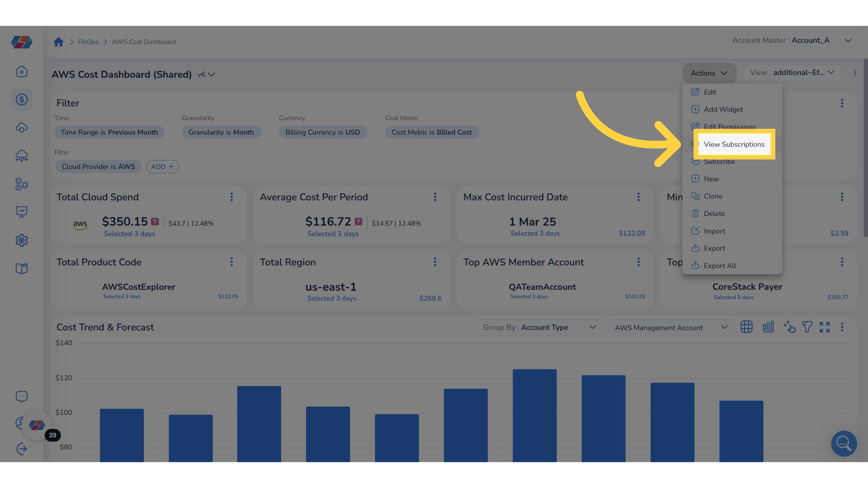
Task: Switch Cost Trend to table grid view
Action: [x=746, y=327]
